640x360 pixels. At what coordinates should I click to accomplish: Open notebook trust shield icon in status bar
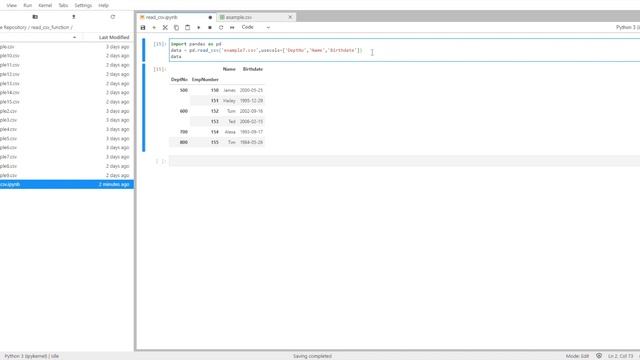[x=599, y=356]
